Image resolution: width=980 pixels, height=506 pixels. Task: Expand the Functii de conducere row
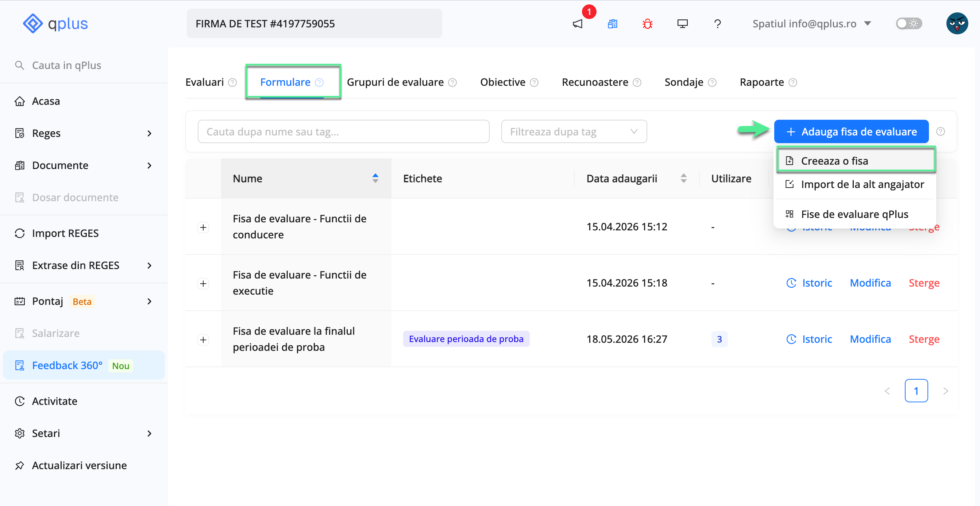(x=203, y=227)
